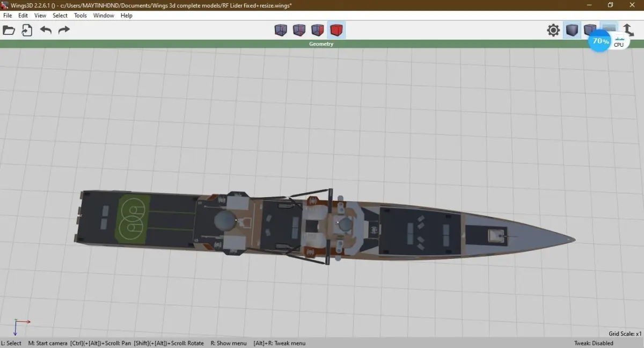Click the 'R: Show menu' status hint
Screen dimensions: 644x348
point(229,343)
